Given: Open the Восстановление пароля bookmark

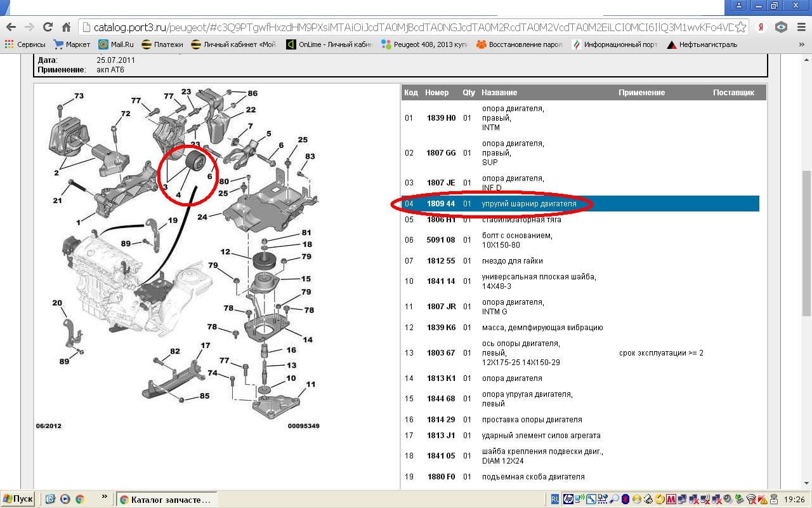Looking at the screenshot, I should 521,44.
